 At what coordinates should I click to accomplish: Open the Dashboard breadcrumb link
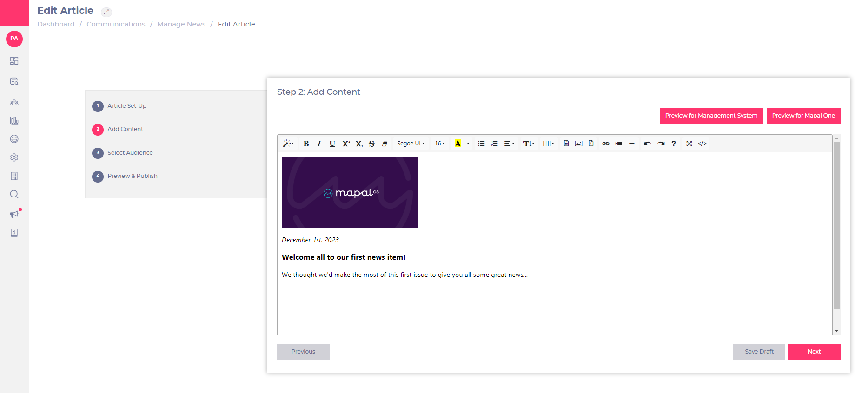pyautogui.click(x=56, y=24)
